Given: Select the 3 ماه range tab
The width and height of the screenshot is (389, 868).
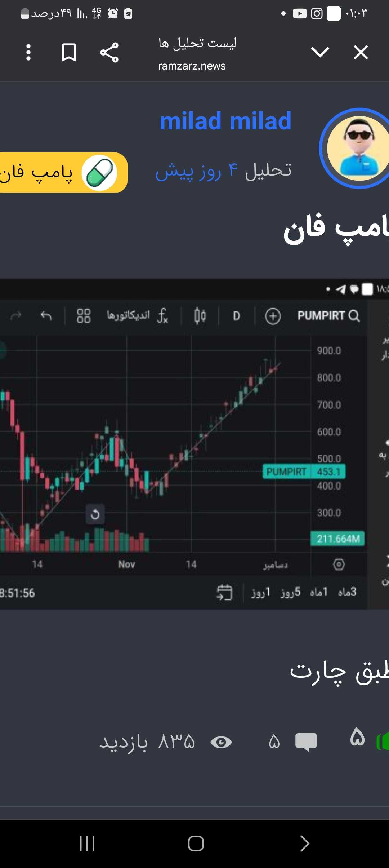Looking at the screenshot, I should [x=347, y=592].
